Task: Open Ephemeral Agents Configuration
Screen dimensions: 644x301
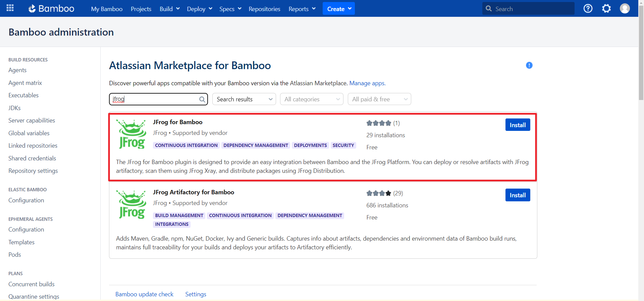Action: click(26, 230)
